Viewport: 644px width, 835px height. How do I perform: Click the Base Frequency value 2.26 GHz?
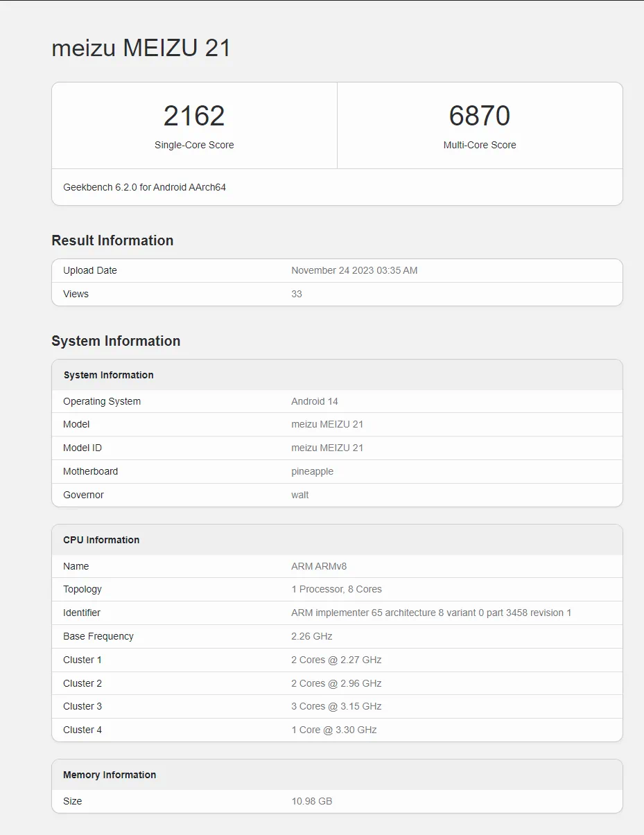coord(312,636)
